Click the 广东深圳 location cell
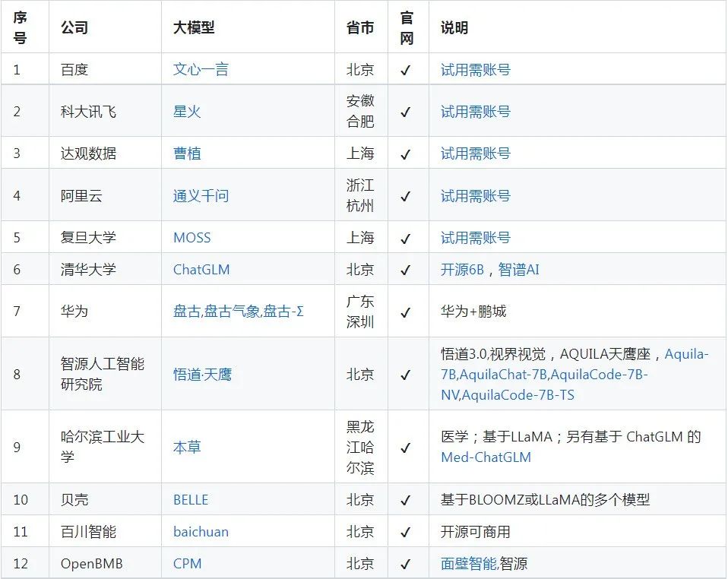Screen dimensions: 728x579 pos(360,311)
